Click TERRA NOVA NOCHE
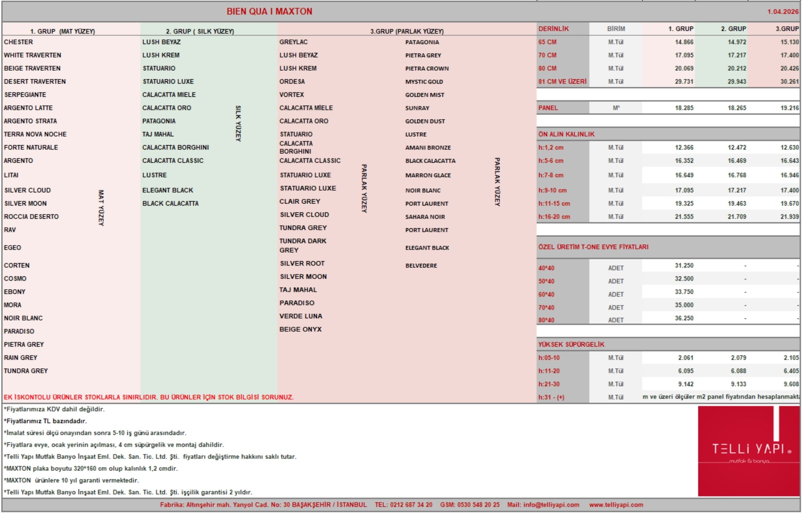 click(35, 134)
